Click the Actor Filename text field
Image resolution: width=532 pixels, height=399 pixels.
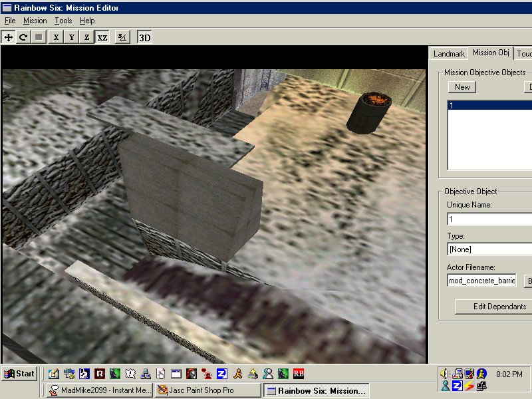481,281
